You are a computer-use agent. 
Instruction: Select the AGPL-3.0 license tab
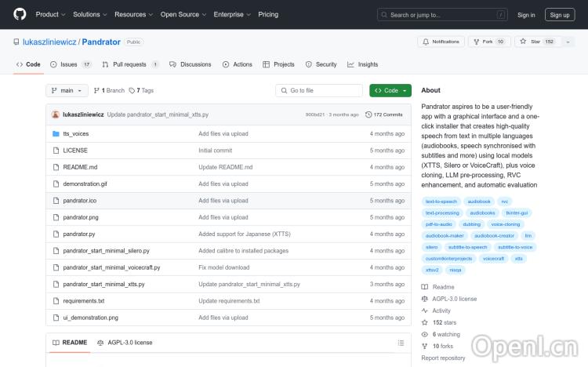(125, 343)
